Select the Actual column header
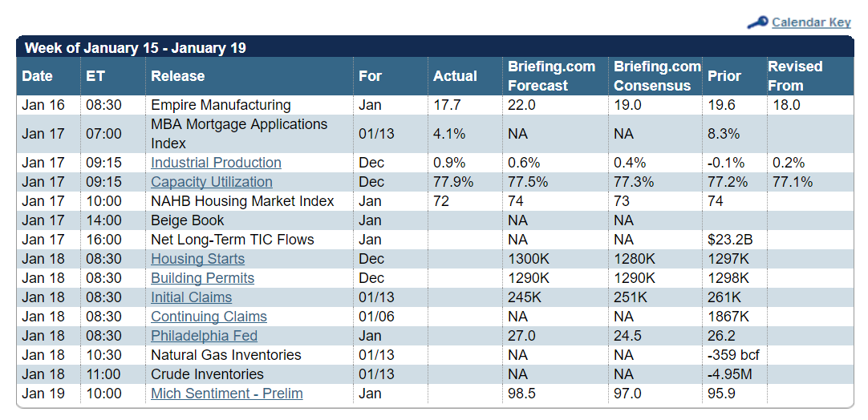 click(455, 76)
